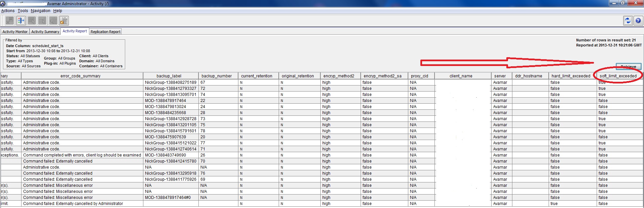Switch to the Activity Monitor tab
Image resolution: width=644 pixels, height=208 pixels.
(15, 32)
